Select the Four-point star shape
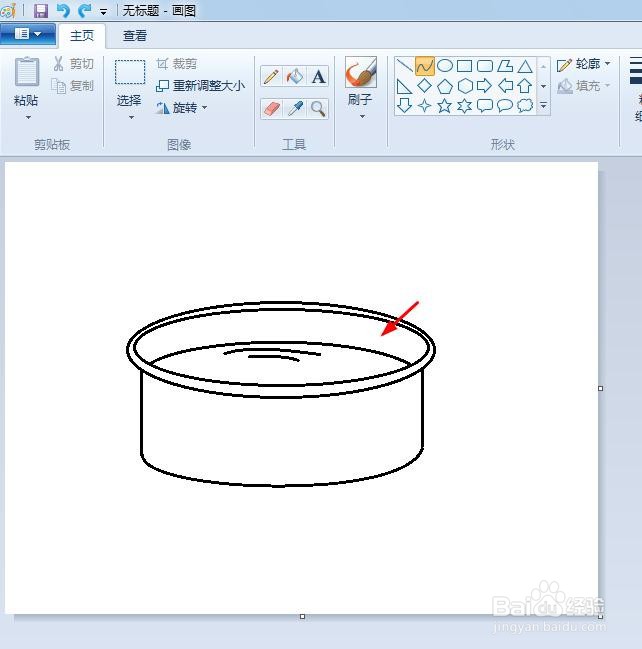Viewport: 642px width, 649px height. click(x=425, y=106)
